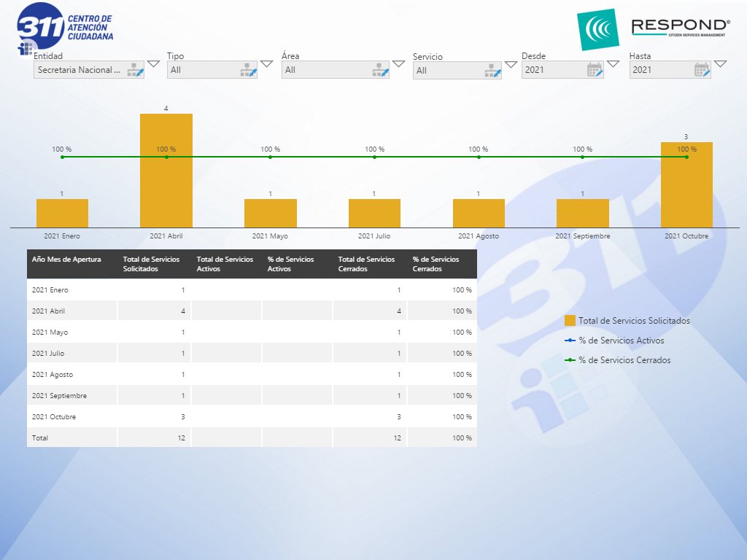Click the 100 % data point above 2021 Mayo

tap(270, 157)
